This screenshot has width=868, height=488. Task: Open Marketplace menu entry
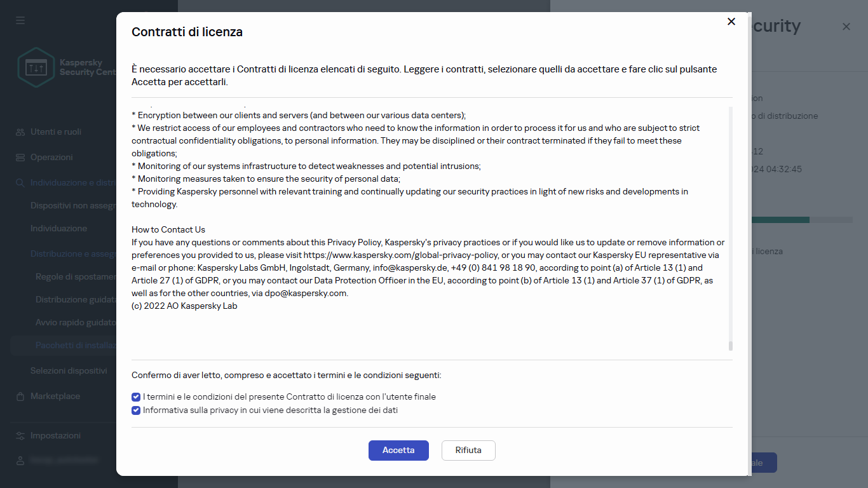pyautogui.click(x=55, y=396)
